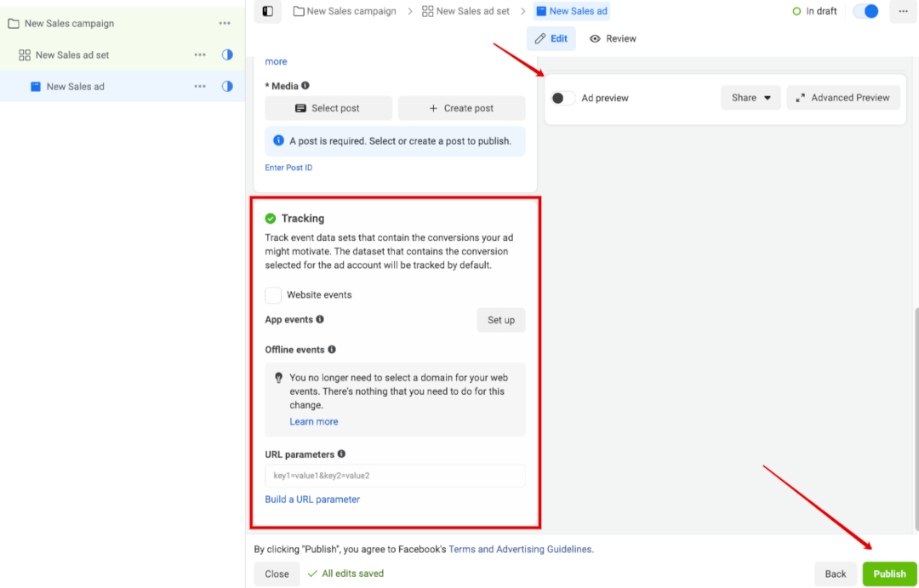
Task: Select New Sales campaign in sidebar tree
Action: pyautogui.click(x=69, y=24)
